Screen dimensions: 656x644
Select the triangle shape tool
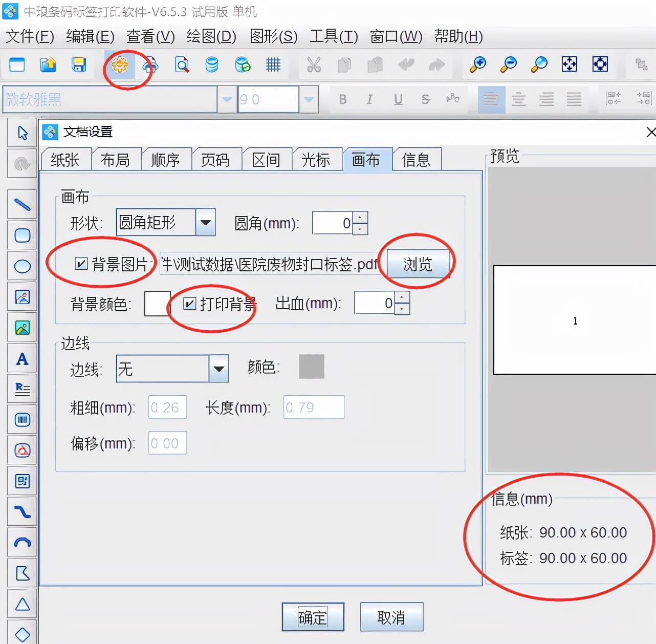coord(22,604)
